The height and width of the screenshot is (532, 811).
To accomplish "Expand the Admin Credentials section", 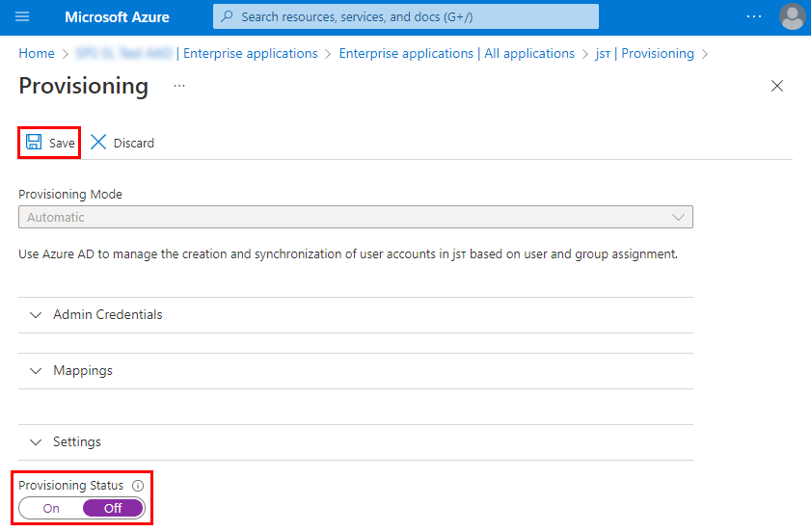I will pos(356,315).
